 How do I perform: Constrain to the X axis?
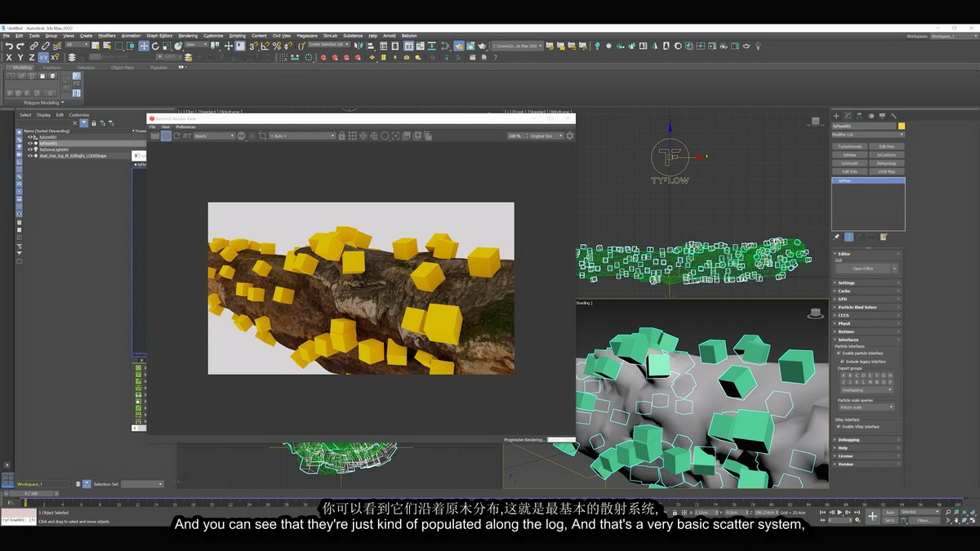(9, 58)
